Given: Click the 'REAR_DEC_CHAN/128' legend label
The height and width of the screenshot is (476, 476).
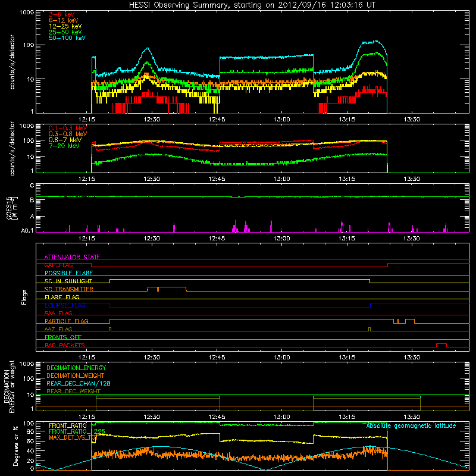Looking at the screenshot, I should (x=79, y=384).
